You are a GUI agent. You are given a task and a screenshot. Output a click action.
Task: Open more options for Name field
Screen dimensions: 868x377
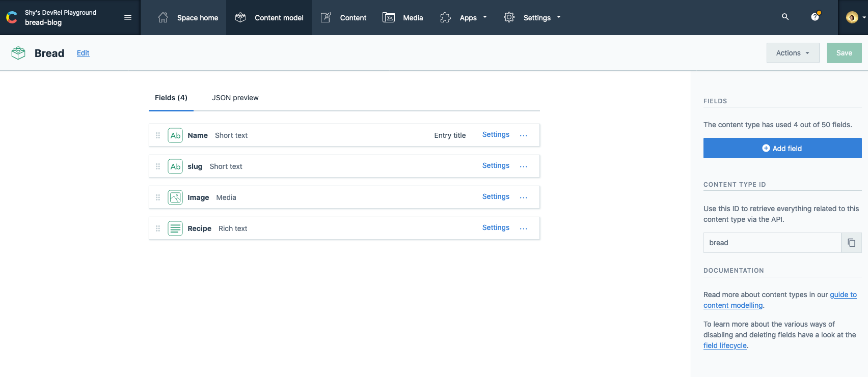coord(524,135)
